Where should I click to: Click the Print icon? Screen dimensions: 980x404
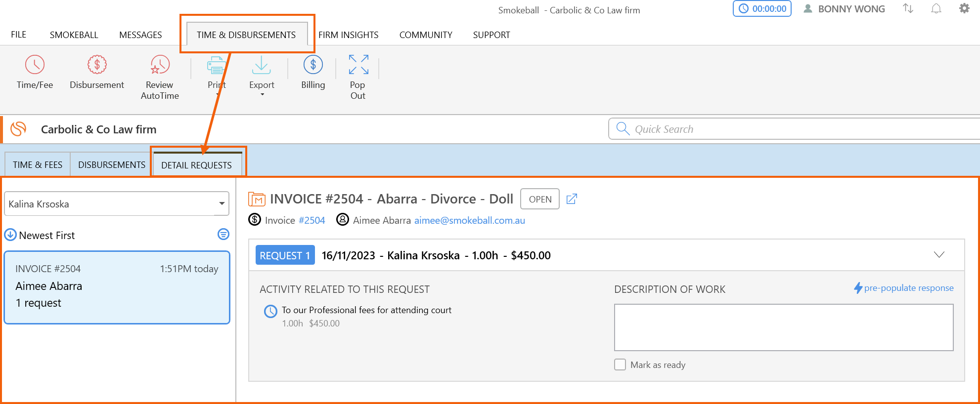tap(216, 65)
